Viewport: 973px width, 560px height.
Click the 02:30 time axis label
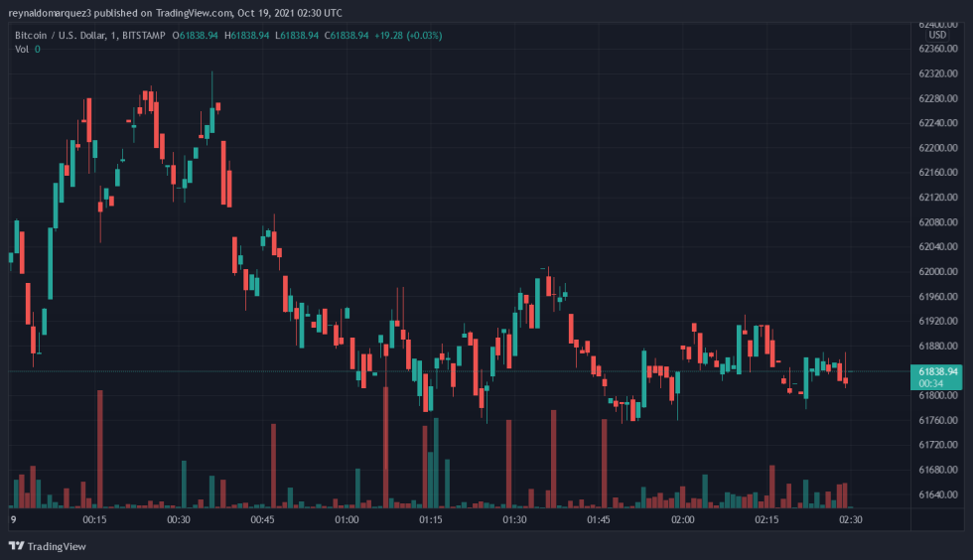point(850,519)
